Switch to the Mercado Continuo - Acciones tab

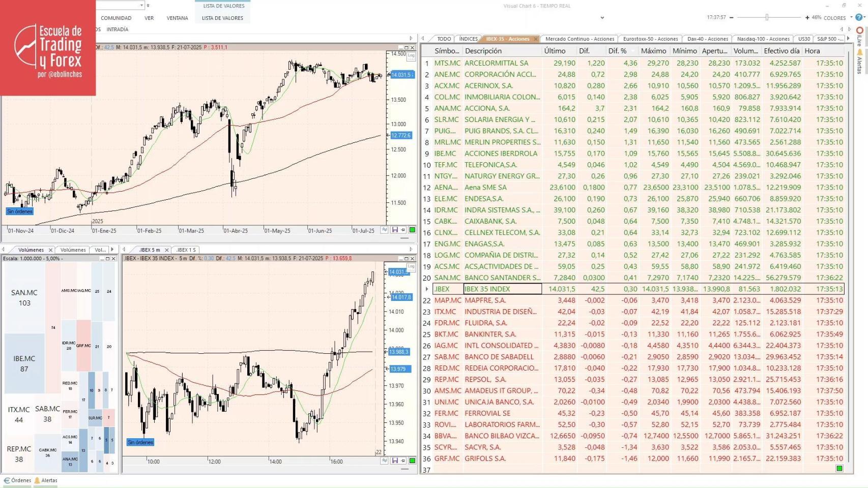click(580, 39)
